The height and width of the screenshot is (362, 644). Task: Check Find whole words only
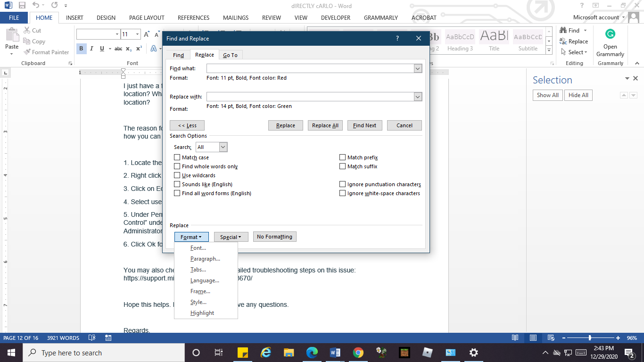pyautogui.click(x=177, y=166)
